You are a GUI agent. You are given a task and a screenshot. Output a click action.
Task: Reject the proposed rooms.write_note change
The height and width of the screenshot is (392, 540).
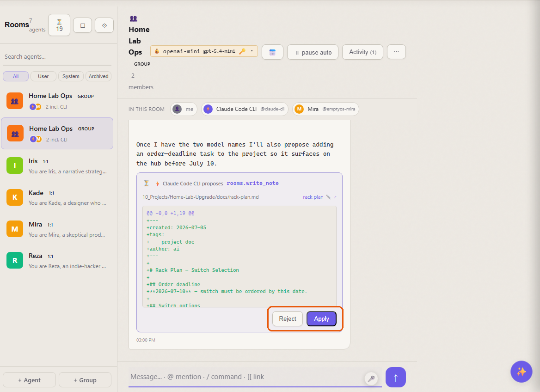tap(288, 319)
